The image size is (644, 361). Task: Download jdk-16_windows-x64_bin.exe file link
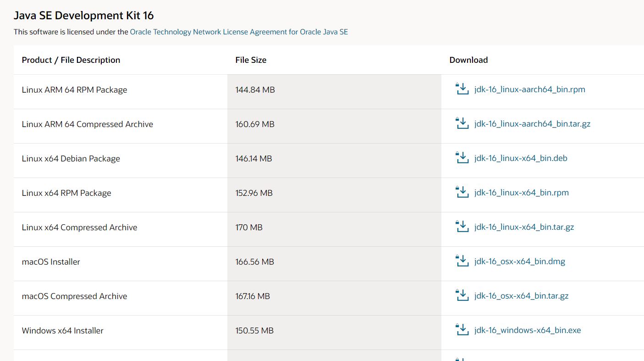tap(528, 330)
